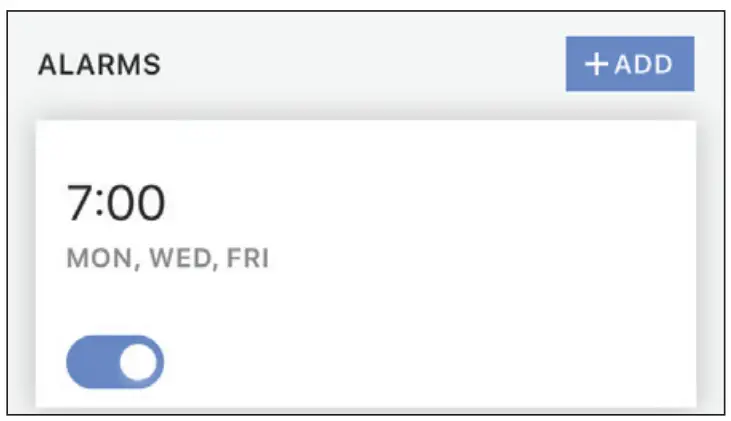Screen dimensions: 731x421
Task: Add a new alarm with the plus button
Action: point(629,64)
